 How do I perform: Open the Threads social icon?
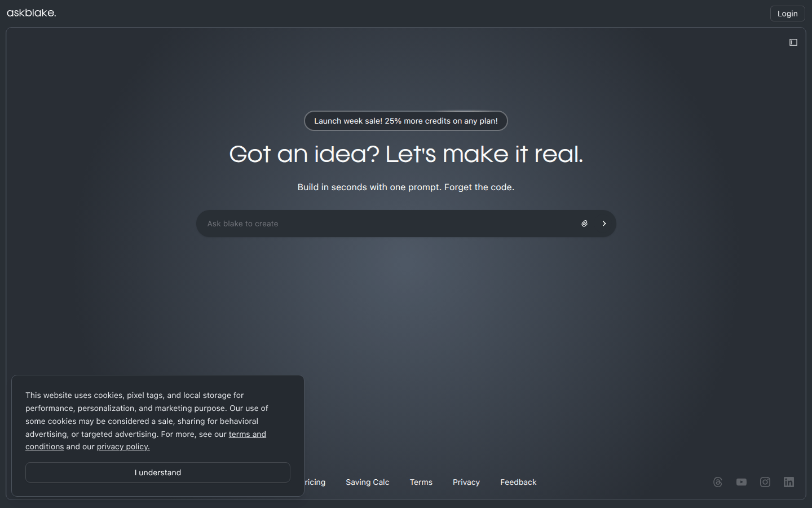point(717,482)
